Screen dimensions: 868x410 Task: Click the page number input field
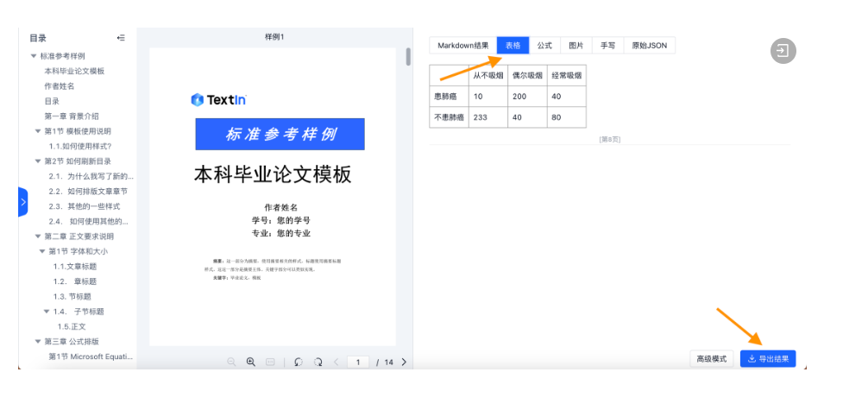point(358,363)
